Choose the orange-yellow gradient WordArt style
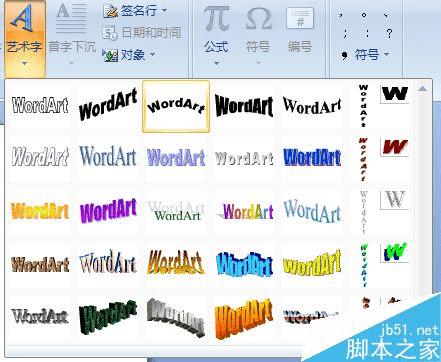The height and width of the screenshot is (362, 441). pyautogui.click(x=40, y=211)
